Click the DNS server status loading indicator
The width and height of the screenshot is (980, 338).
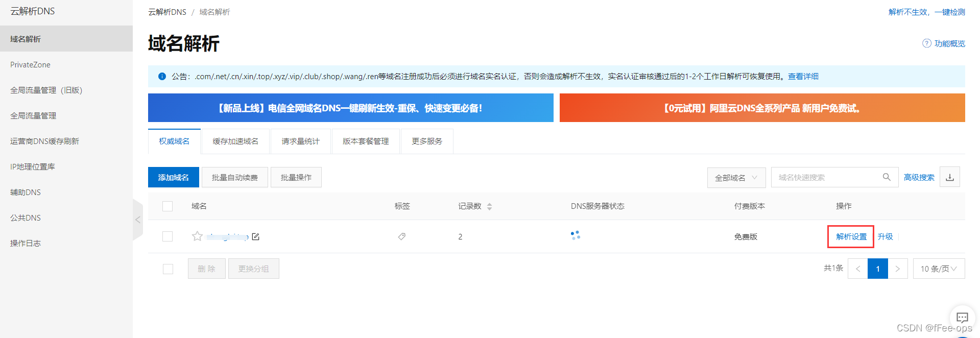pos(576,235)
